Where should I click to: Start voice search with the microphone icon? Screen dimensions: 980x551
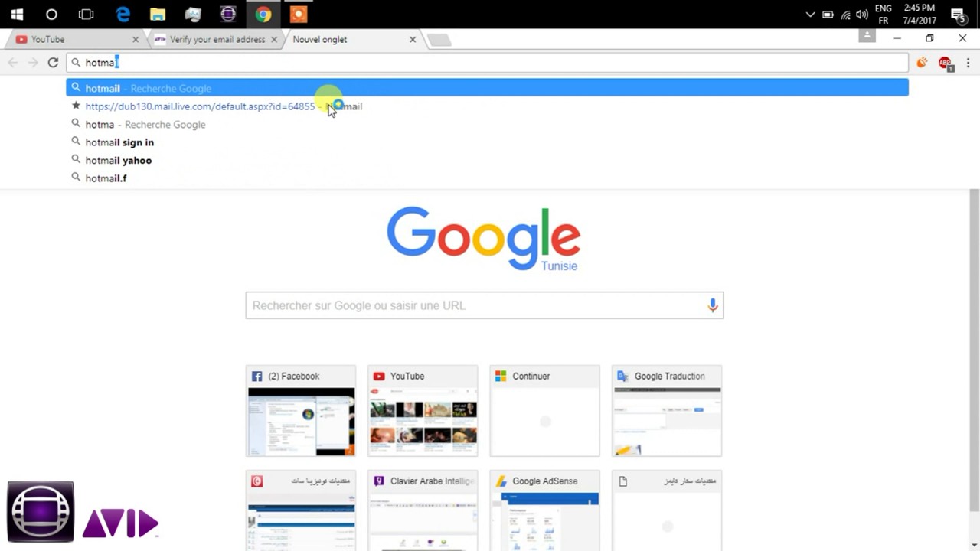tap(712, 305)
